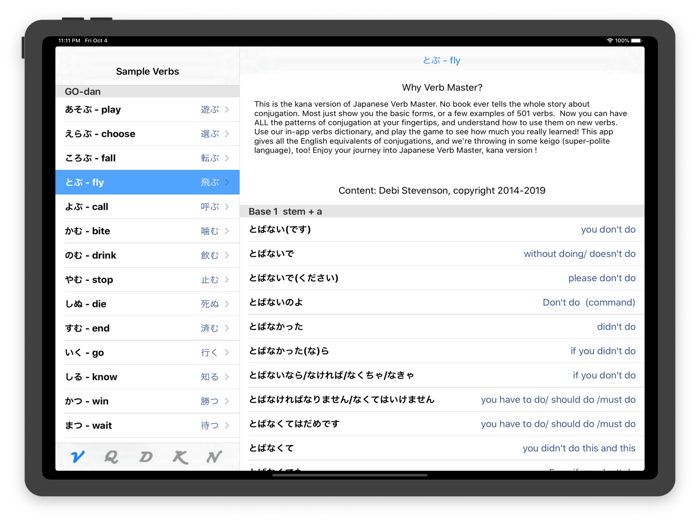Select the verb いく - go
700x525 pixels.
click(x=147, y=353)
